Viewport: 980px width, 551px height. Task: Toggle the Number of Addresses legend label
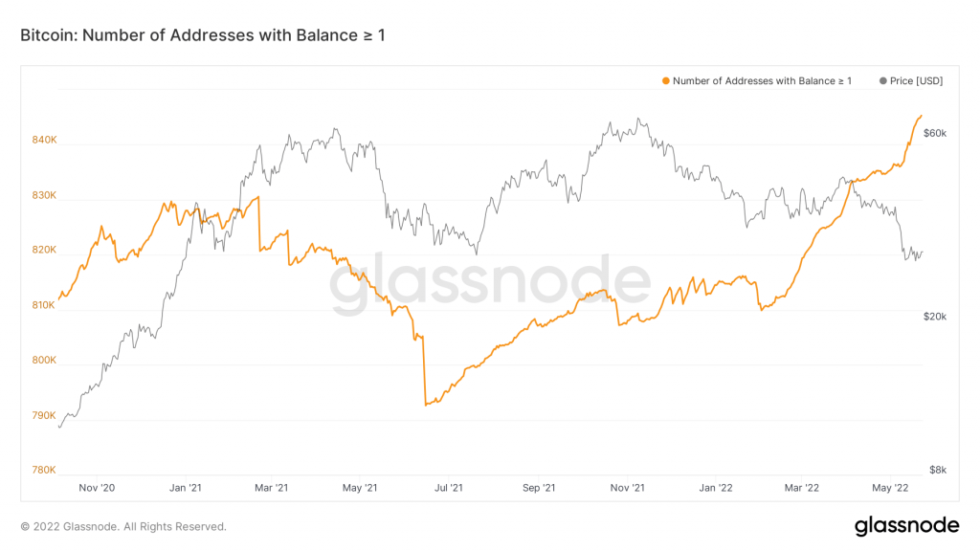click(x=762, y=81)
